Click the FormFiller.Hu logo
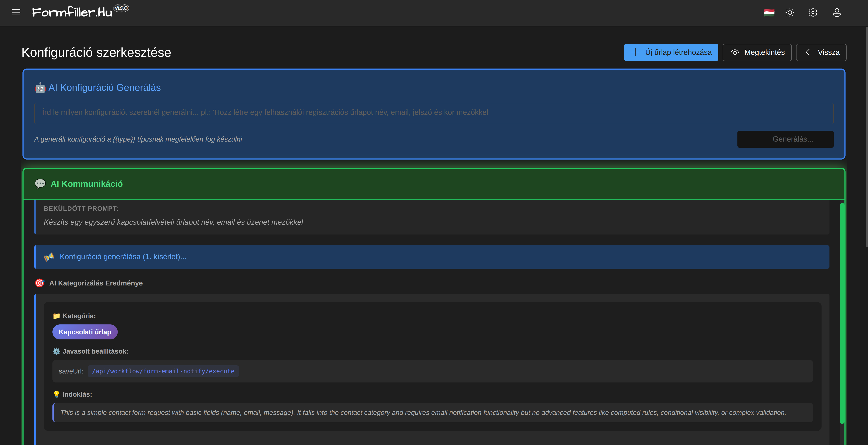Screen dimensions: 868x445 tap(72, 12)
